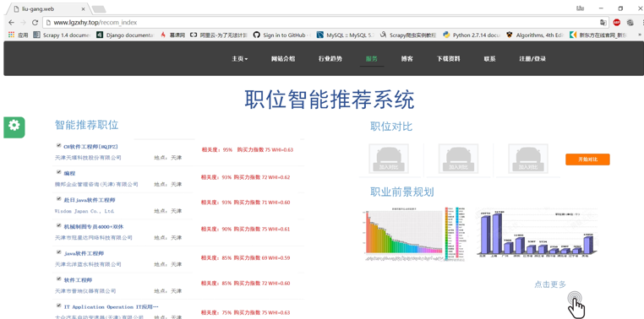The width and height of the screenshot is (644, 319).
Task: Open the 慕课网 bookmark
Action: [172, 35]
